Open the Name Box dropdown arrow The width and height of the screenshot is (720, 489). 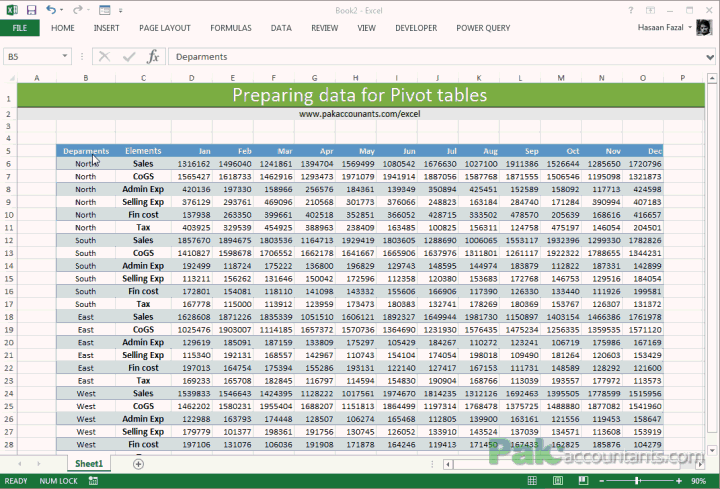pos(65,56)
